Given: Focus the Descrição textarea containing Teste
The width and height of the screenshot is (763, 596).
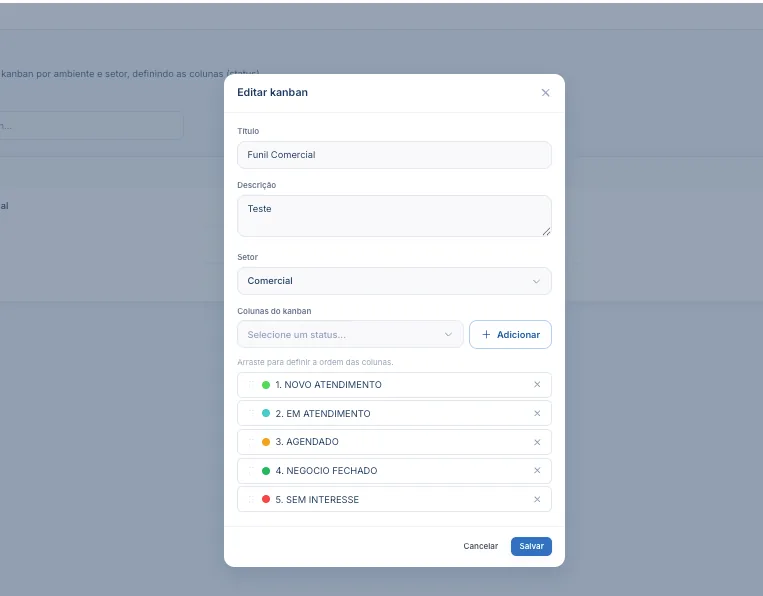Looking at the screenshot, I should 394,216.
